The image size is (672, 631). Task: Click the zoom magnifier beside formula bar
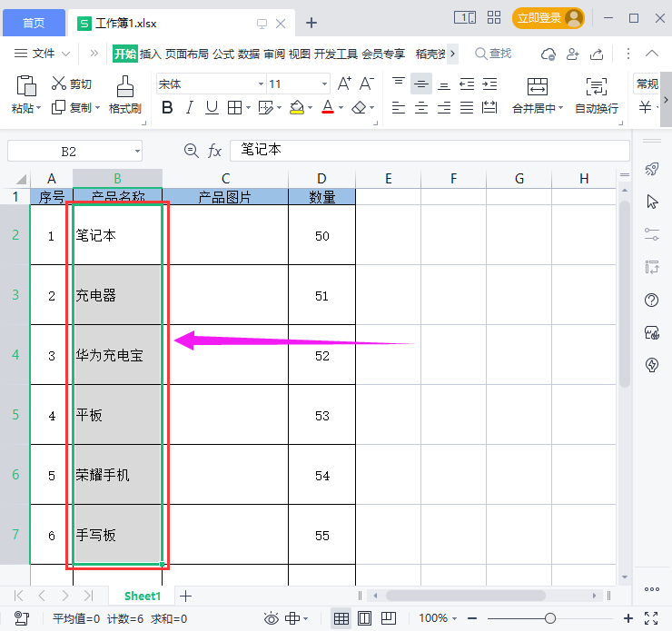tap(191, 151)
